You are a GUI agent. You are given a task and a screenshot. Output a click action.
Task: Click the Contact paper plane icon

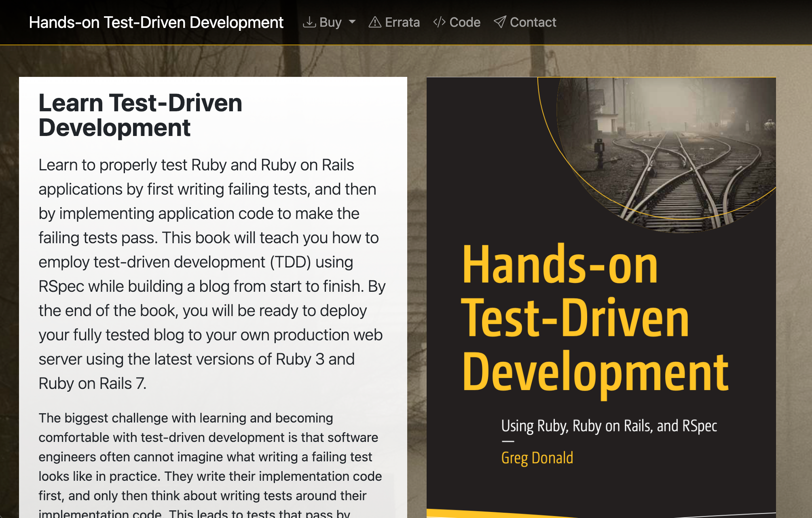[500, 22]
